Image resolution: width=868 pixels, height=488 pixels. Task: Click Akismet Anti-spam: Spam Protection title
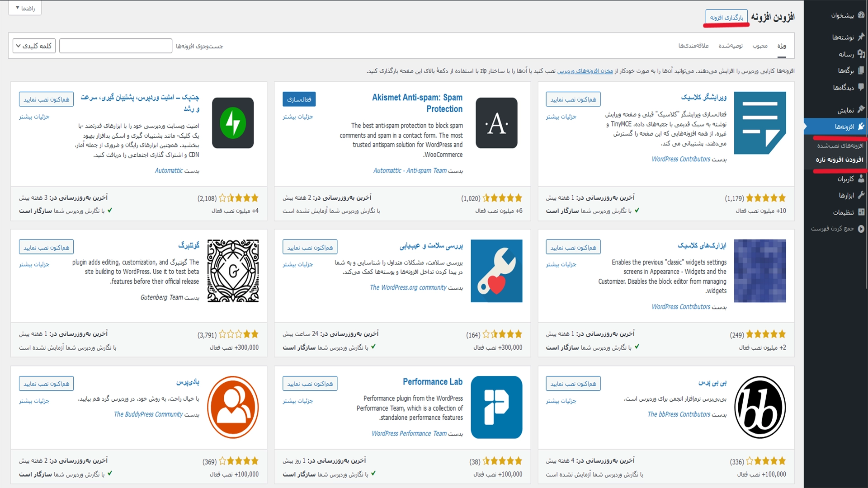(x=417, y=103)
